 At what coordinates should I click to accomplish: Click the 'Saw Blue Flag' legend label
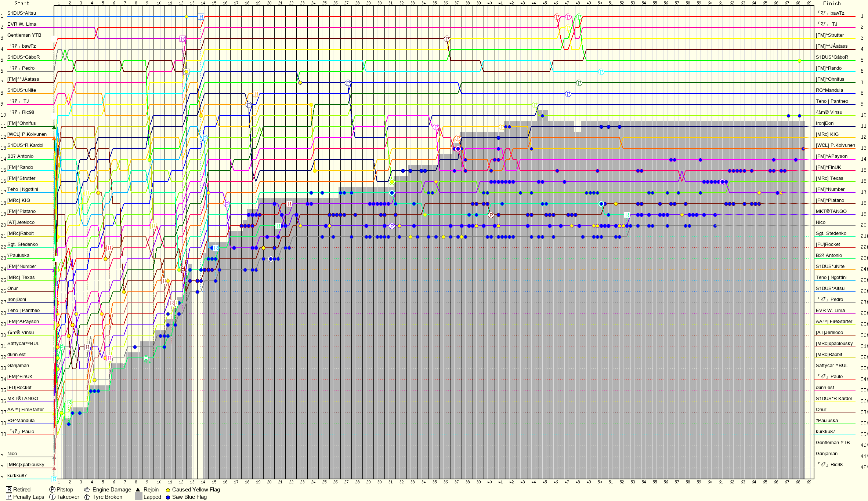coord(189,497)
